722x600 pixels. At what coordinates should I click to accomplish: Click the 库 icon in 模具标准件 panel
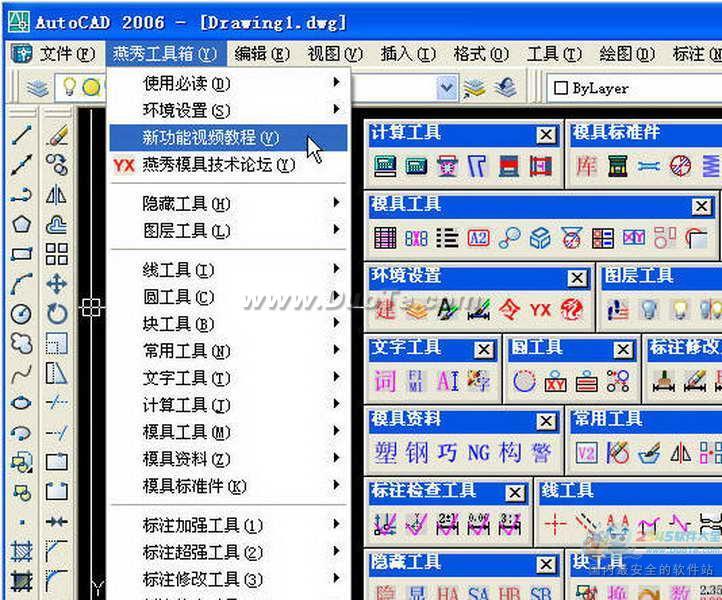(x=586, y=166)
